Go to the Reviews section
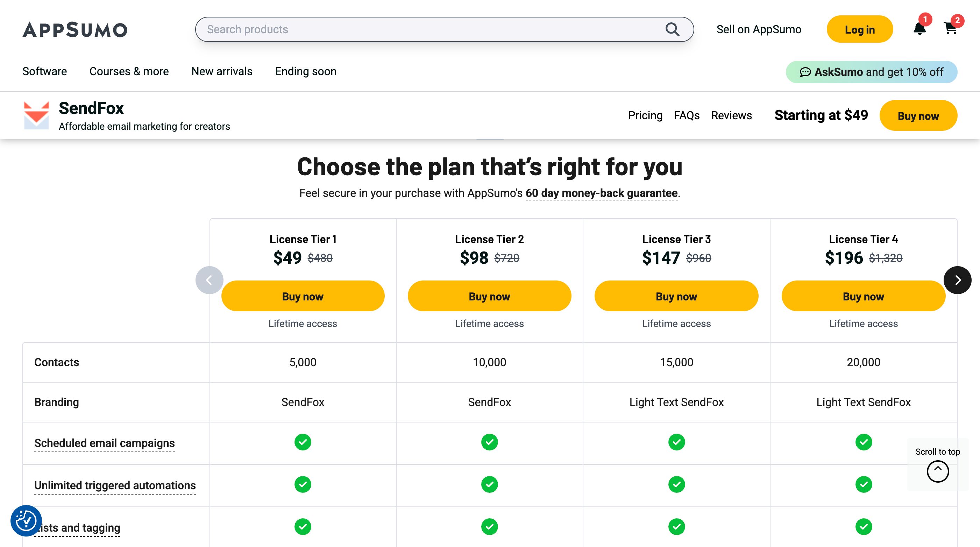980x547 pixels. pyautogui.click(x=731, y=115)
